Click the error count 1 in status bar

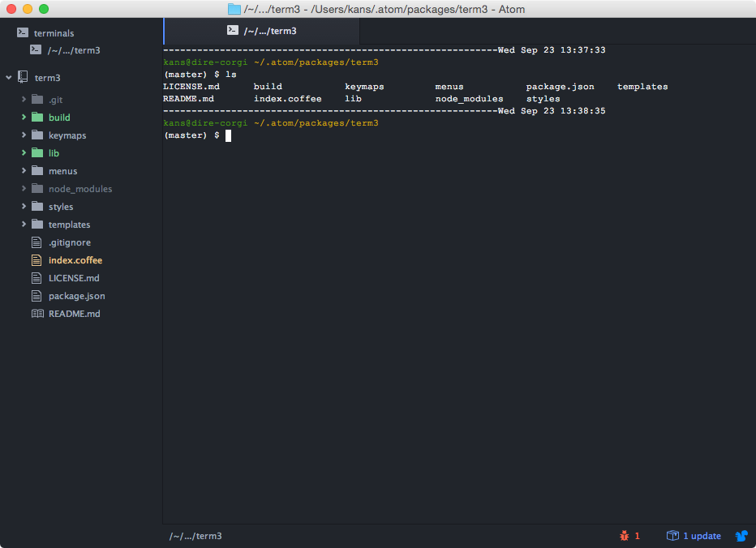click(637, 536)
